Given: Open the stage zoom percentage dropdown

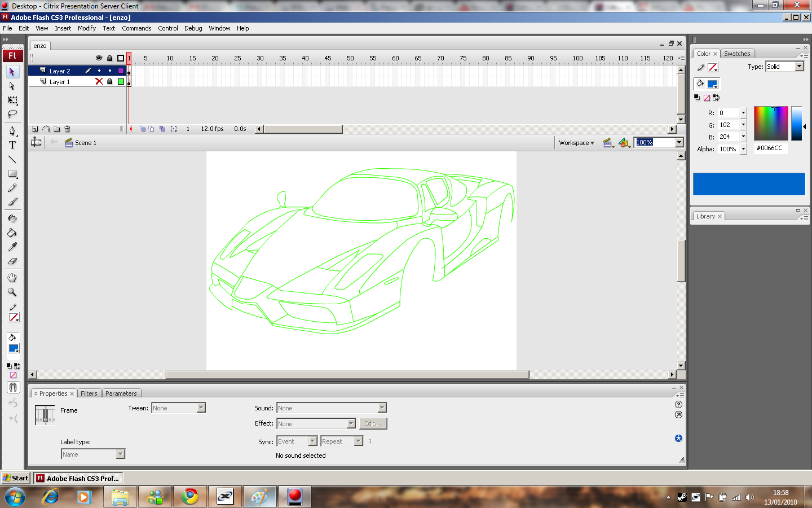Looking at the screenshot, I should (x=679, y=142).
